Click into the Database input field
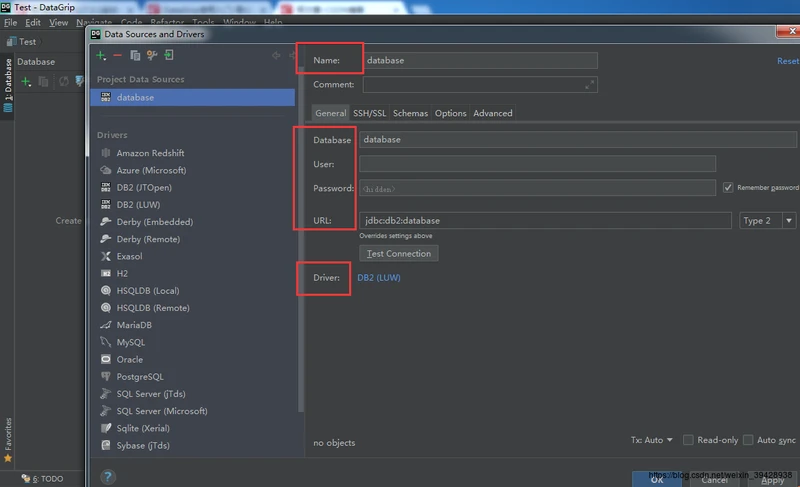The image size is (800, 487). 578,140
